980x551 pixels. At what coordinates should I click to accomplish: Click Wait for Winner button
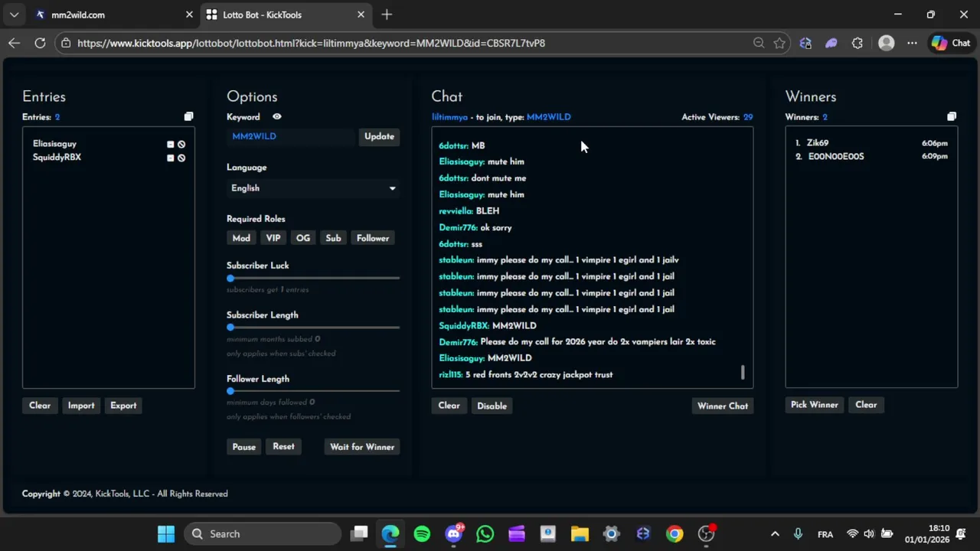[362, 447]
